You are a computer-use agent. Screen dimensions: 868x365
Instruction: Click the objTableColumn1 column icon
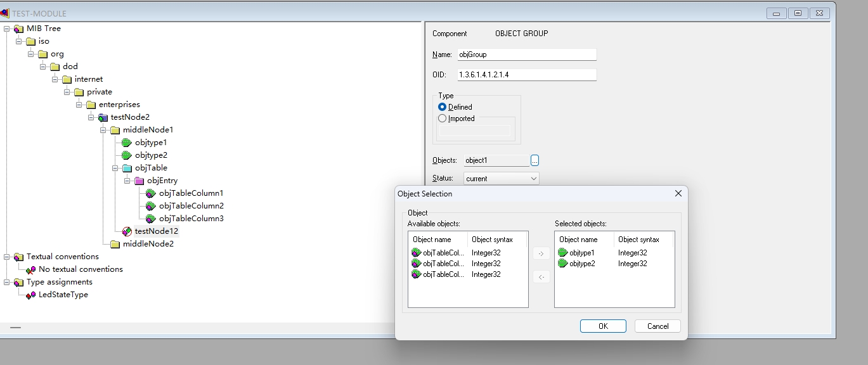click(x=151, y=193)
